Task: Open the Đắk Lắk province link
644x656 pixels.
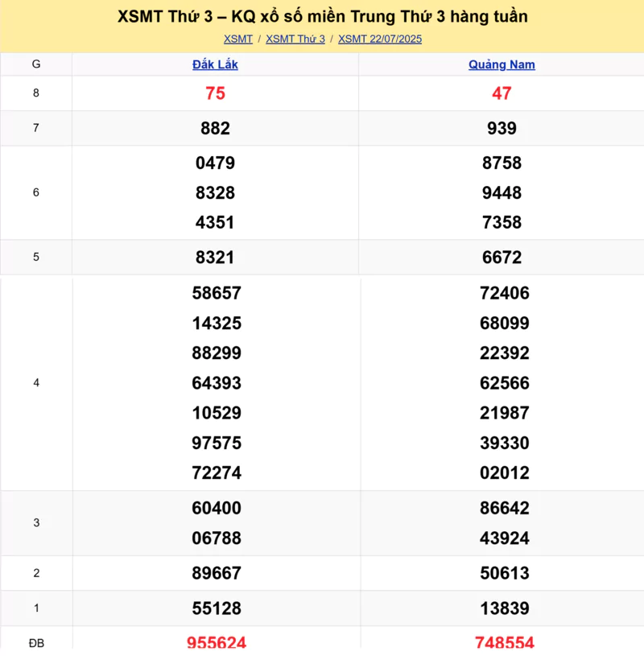Action: pos(215,64)
